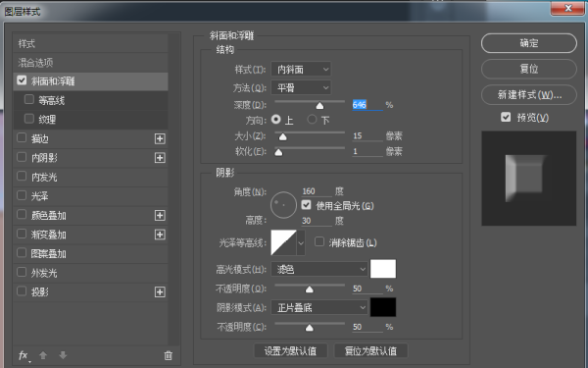The height and width of the screenshot is (368, 588).
Task: Click the 确定 button
Action: pyautogui.click(x=529, y=43)
